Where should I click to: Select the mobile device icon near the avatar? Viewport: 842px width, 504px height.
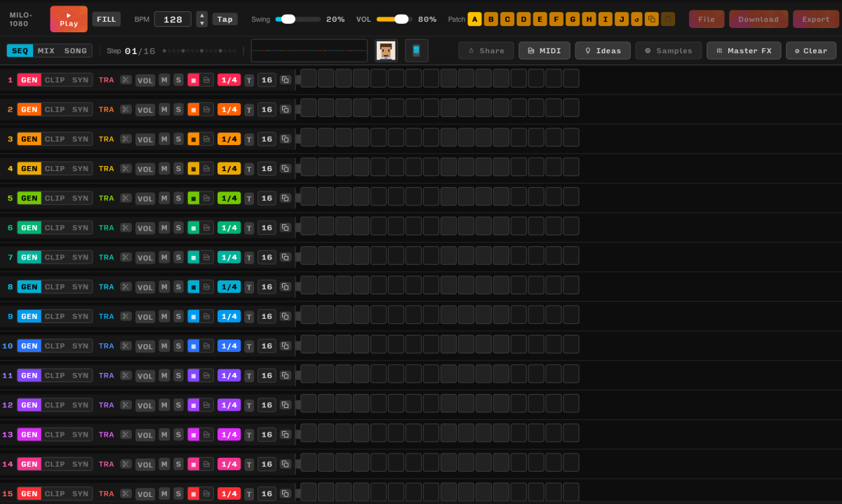(x=416, y=50)
